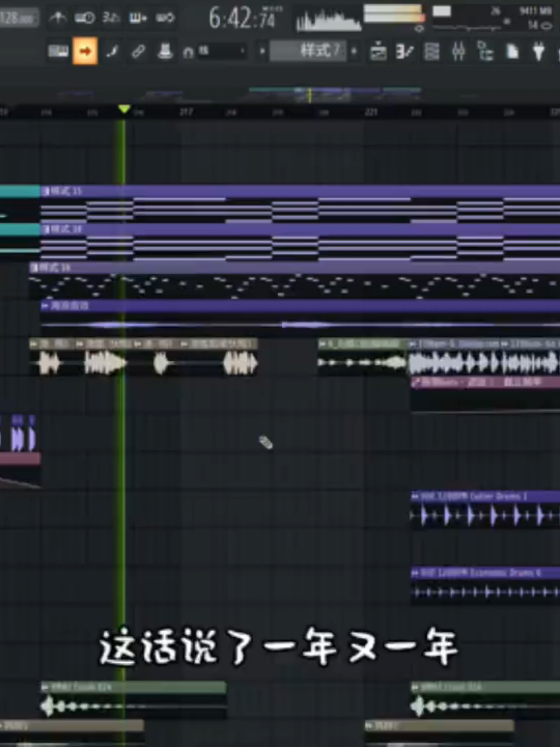Click the document page icon in the toolbar
560x747 pixels.
coord(512,52)
